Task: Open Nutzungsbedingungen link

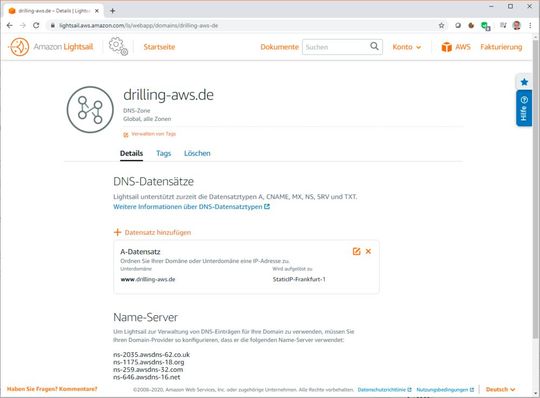Action: [445, 390]
